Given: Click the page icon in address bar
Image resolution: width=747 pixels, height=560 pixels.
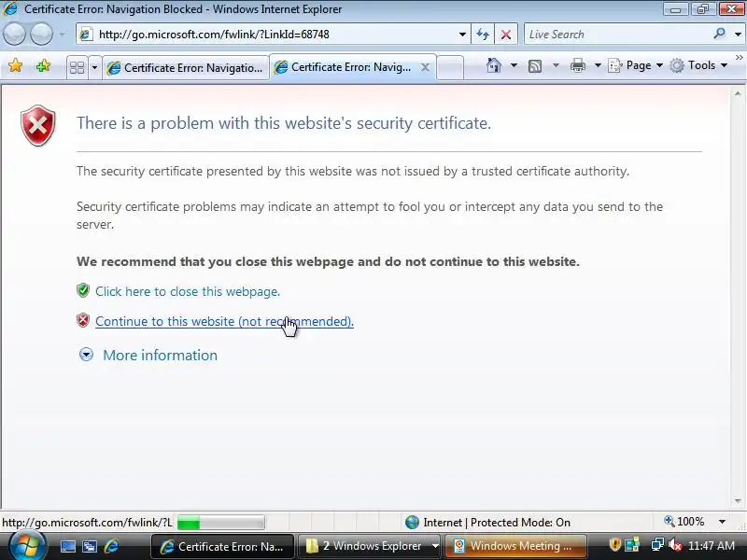Looking at the screenshot, I should click(x=86, y=35).
